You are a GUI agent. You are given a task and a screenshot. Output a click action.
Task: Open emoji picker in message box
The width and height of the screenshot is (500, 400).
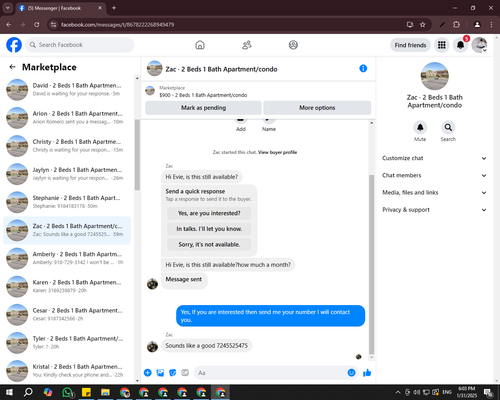point(351,373)
